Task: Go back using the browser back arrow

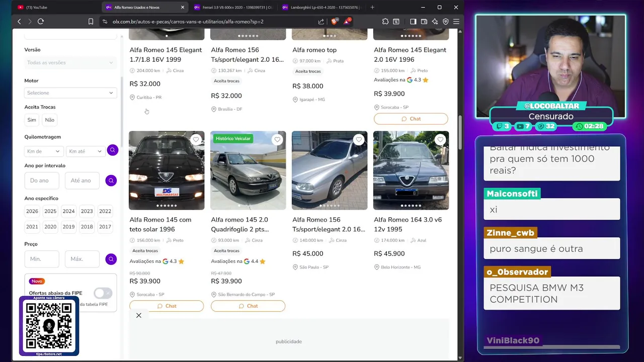Action: pos(19,22)
